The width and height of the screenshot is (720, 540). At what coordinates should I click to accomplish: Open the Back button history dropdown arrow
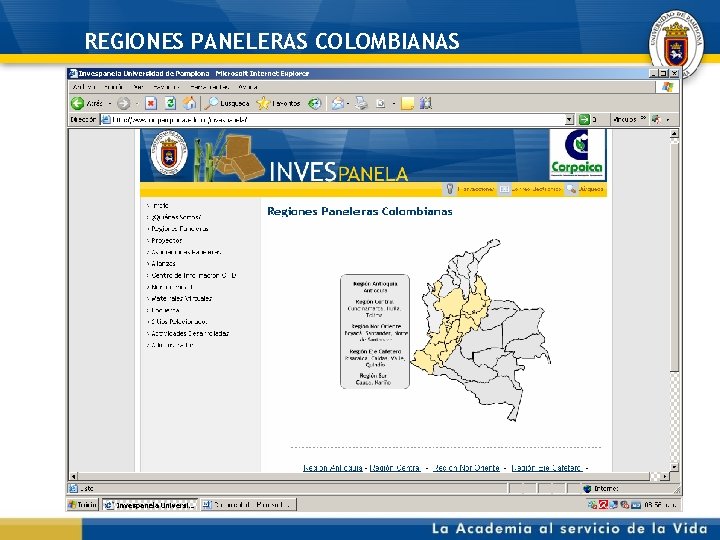point(110,104)
